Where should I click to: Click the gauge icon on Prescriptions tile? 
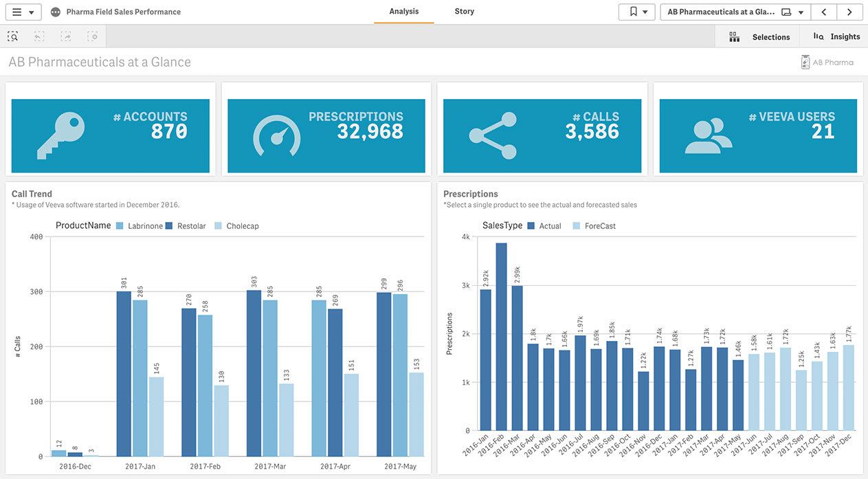pyautogui.click(x=277, y=136)
